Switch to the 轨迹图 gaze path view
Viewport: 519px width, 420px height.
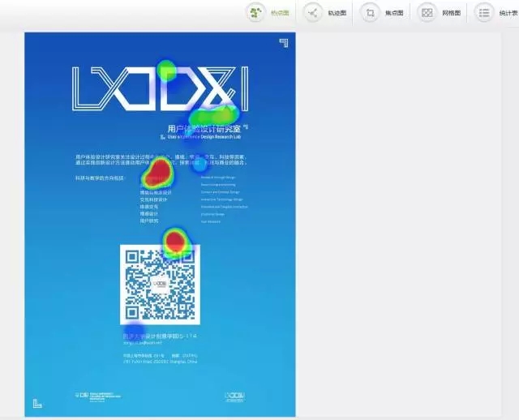tap(325, 13)
